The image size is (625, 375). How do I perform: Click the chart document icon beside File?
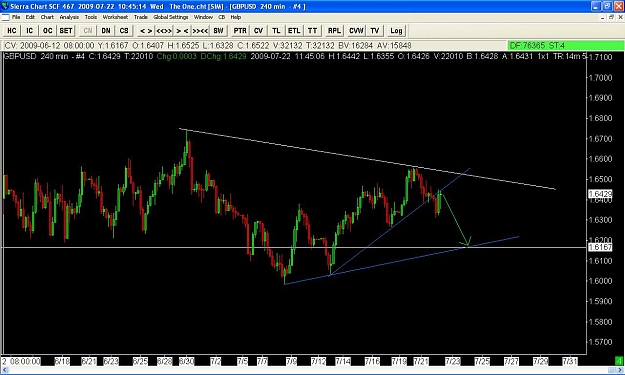pyautogui.click(x=5, y=17)
